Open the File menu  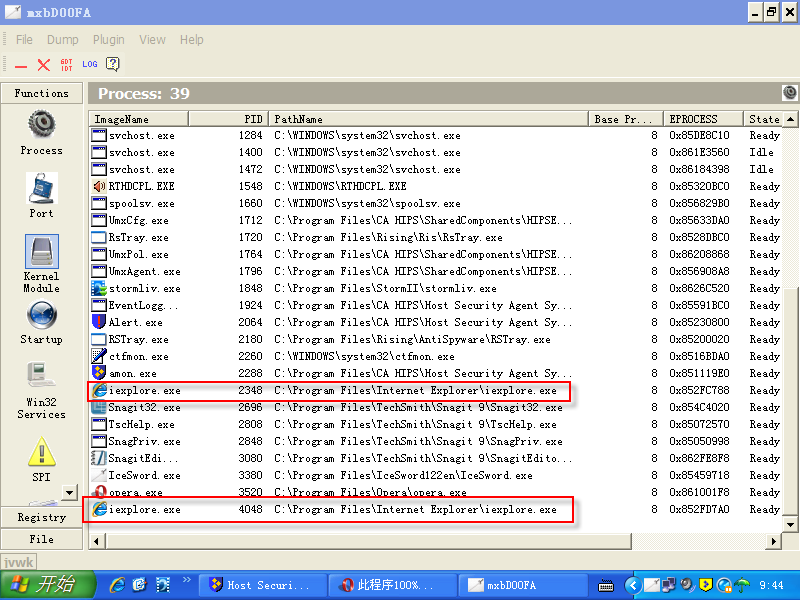[x=24, y=40]
